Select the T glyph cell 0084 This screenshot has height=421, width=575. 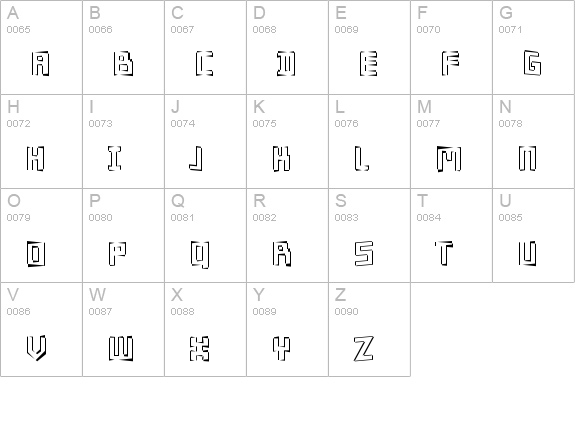point(451,235)
